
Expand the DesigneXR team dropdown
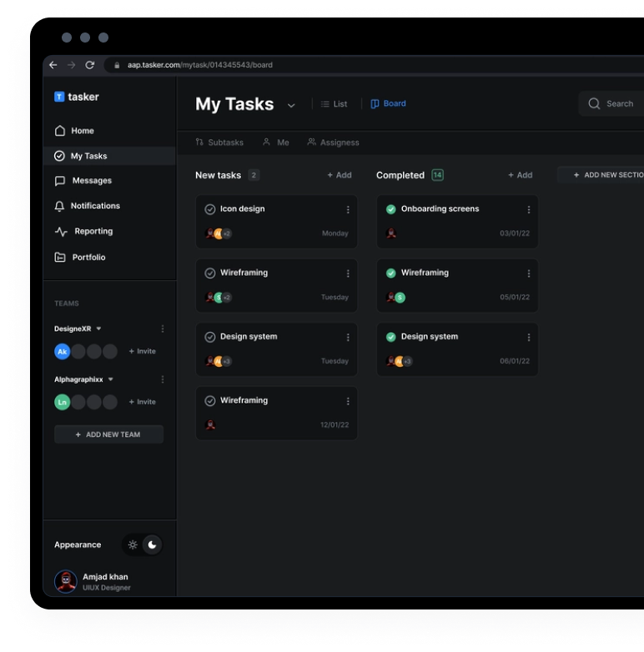coord(98,329)
